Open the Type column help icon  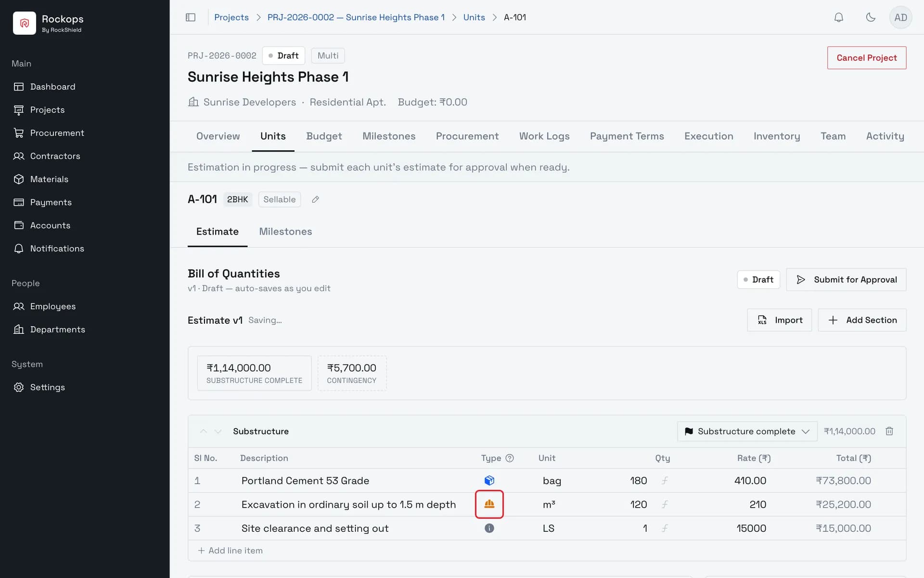click(x=510, y=458)
